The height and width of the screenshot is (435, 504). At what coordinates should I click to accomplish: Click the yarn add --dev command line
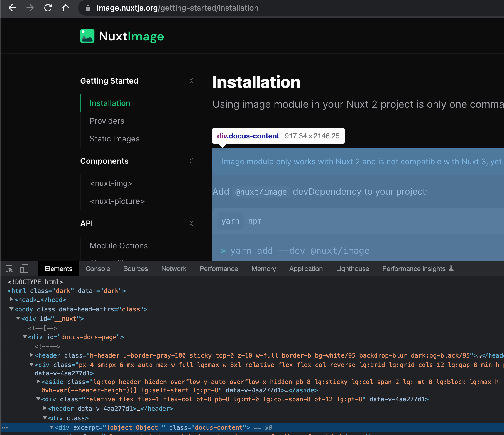pyautogui.click(x=295, y=251)
